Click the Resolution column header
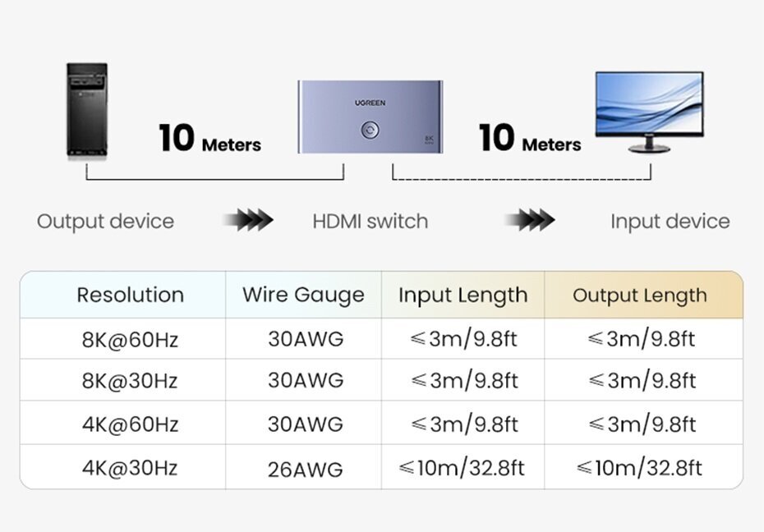Viewport: 764px width, 532px height. click(x=130, y=295)
